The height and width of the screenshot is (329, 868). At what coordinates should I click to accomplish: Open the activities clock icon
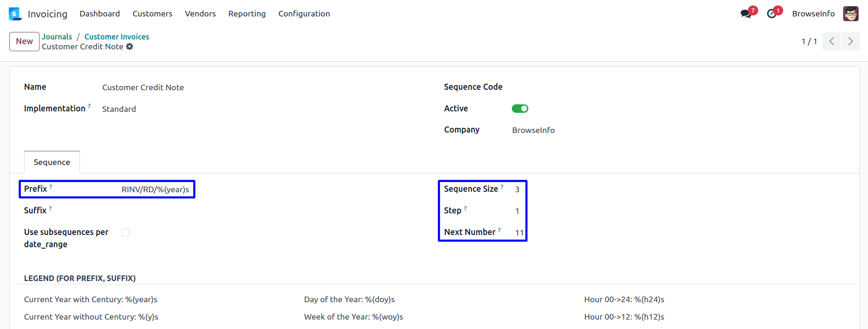tap(772, 14)
